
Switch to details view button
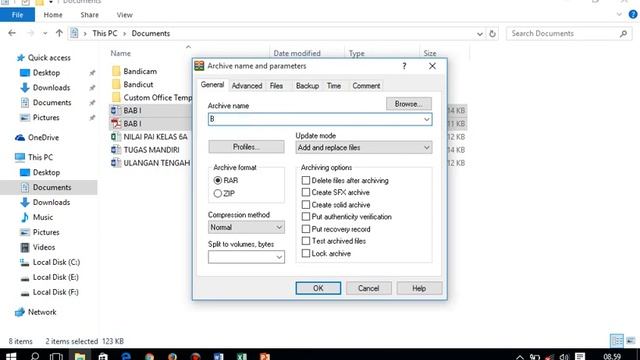coord(617,341)
